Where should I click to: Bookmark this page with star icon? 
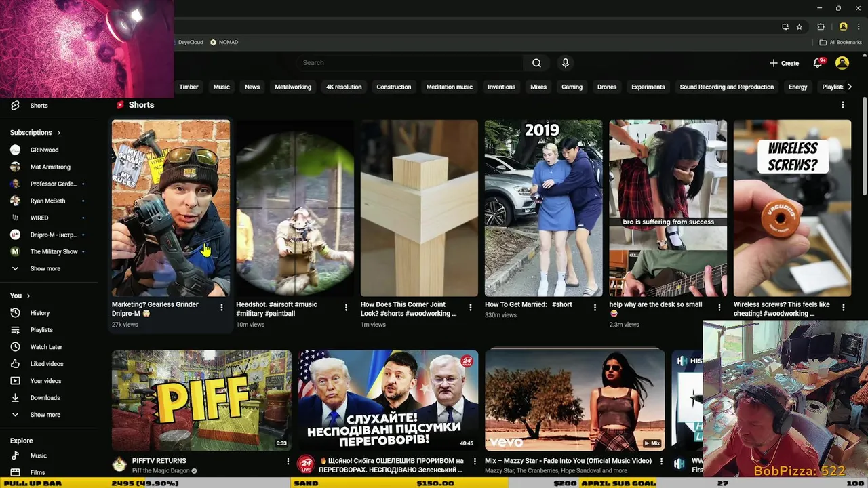click(800, 27)
